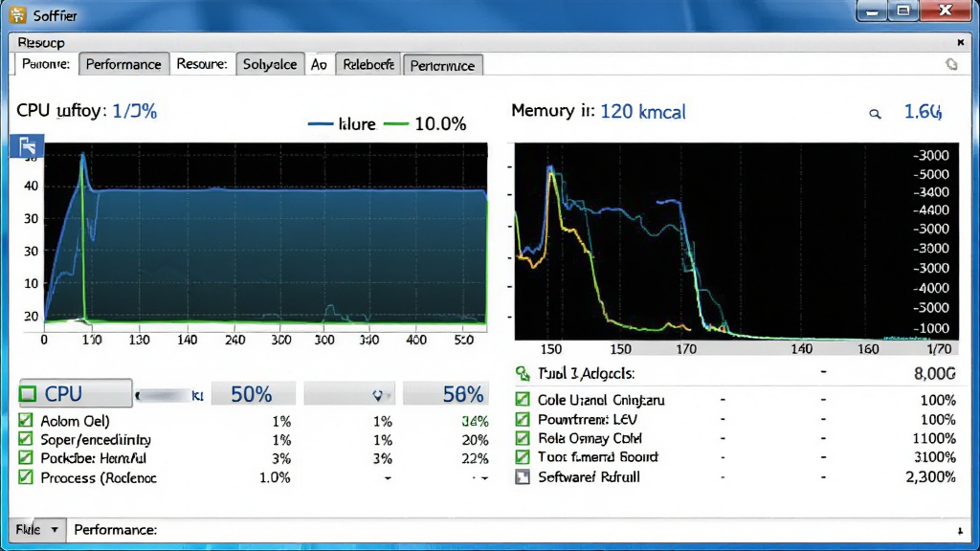Click the 1.6G value at top right
Image resolution: width=980 pixels, height=551 pixels.
[924, 112]
